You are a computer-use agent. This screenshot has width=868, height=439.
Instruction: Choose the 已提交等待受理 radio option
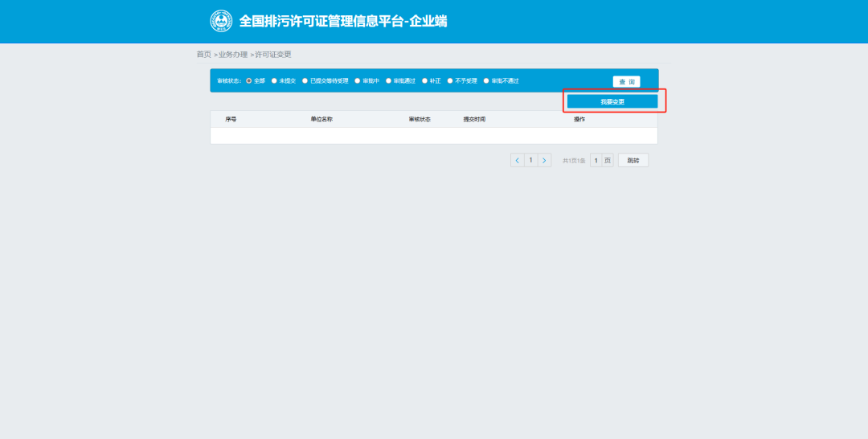tap(305, 81)
